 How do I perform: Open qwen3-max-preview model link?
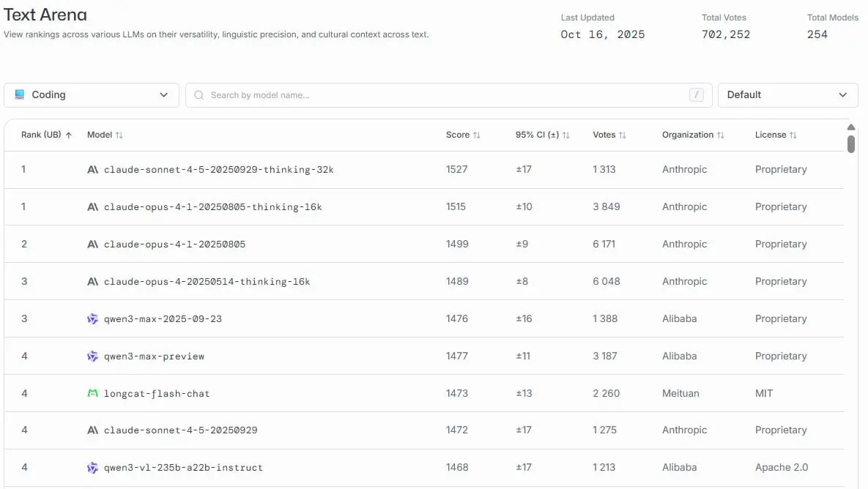click(154, 357)
